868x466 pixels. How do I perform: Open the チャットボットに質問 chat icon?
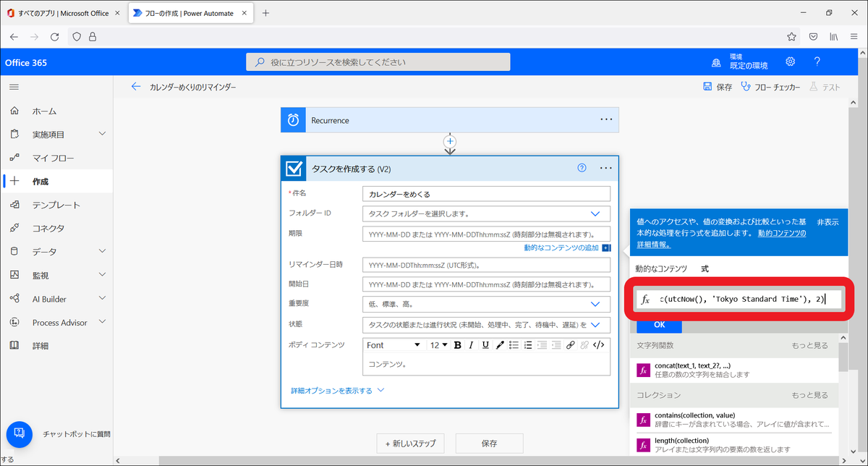(18, 434)
